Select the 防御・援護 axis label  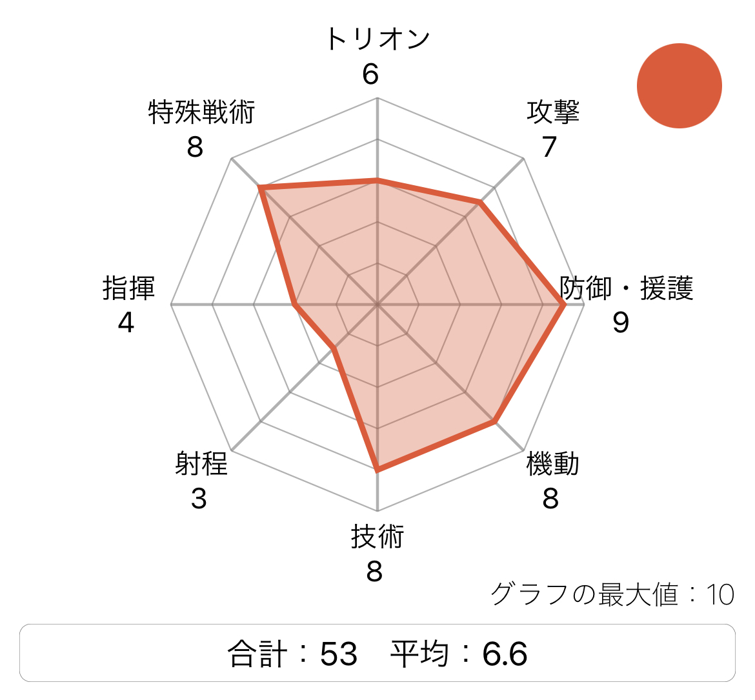click(626, 288)
